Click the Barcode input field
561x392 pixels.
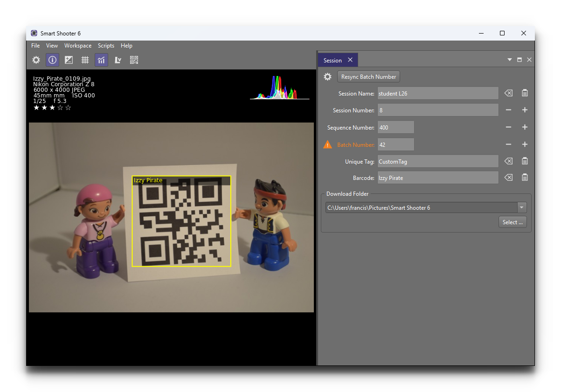pos(438,178)
